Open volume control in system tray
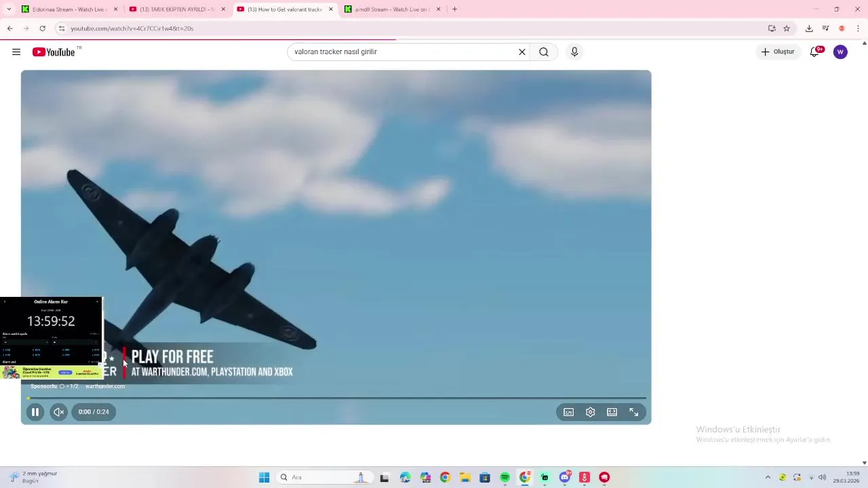868x488 pixels. point(822,478)
